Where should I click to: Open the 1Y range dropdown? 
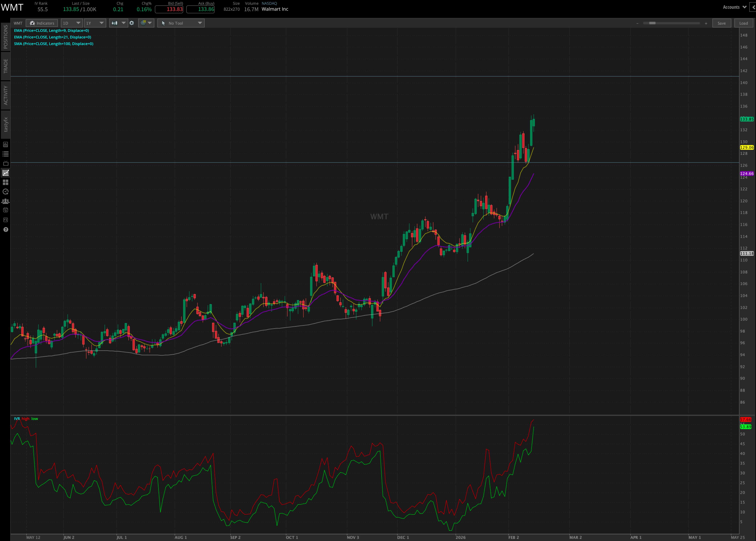95,23
